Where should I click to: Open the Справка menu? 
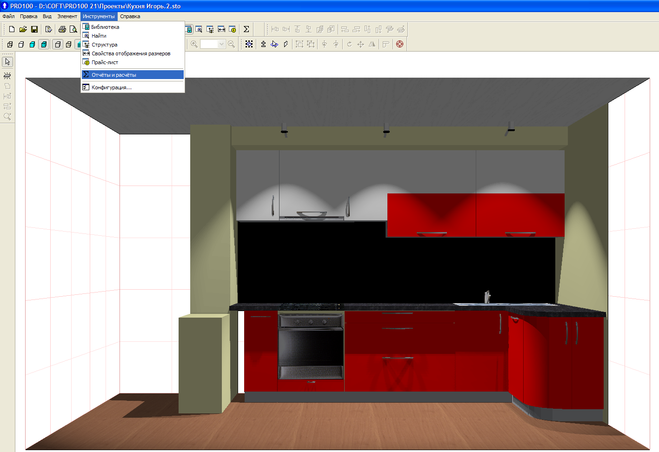130,16
